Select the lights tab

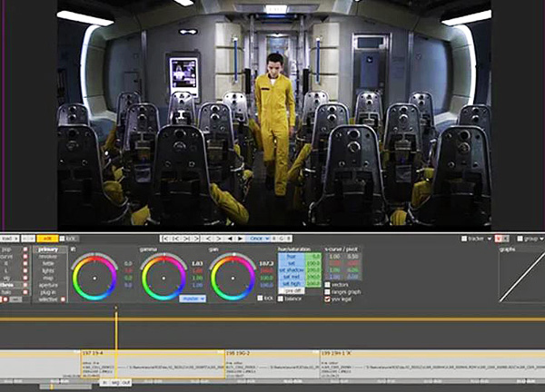tap(48, 270)
